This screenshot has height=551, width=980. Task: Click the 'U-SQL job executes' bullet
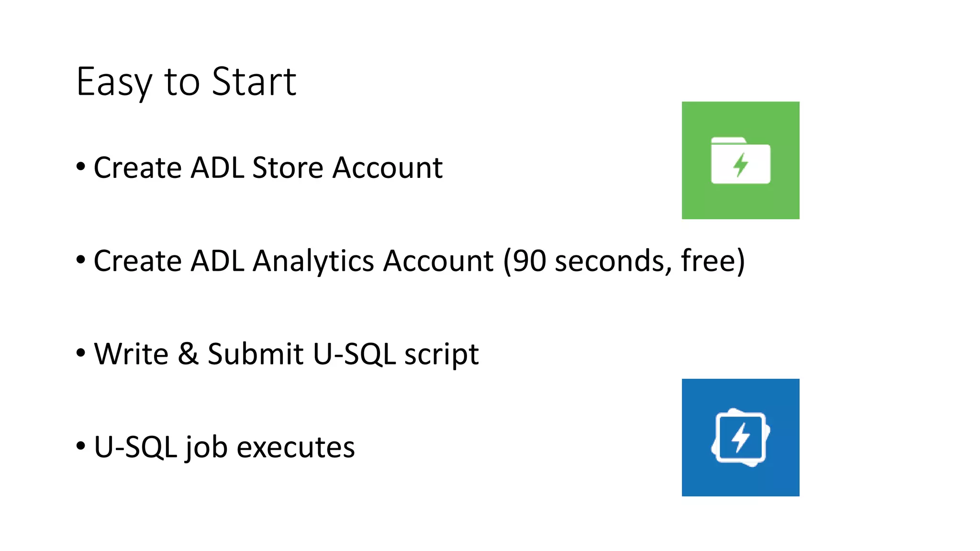[215, 448]
